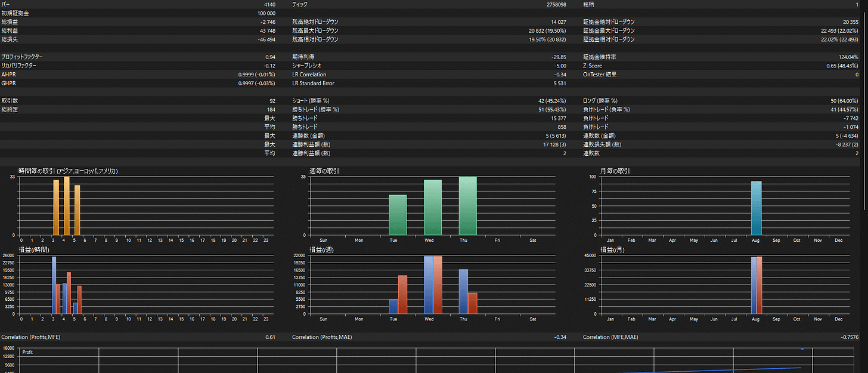Select the value 20 832 (19.50%)
Viewport: 868px width, 373px height.
[547, 30]
